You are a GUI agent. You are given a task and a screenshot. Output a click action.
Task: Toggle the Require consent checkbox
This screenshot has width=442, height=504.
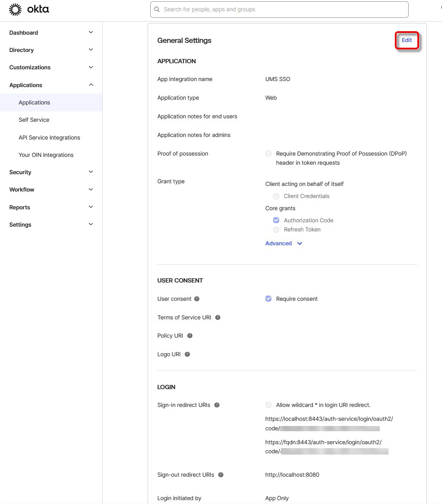(x=268, y=299)
